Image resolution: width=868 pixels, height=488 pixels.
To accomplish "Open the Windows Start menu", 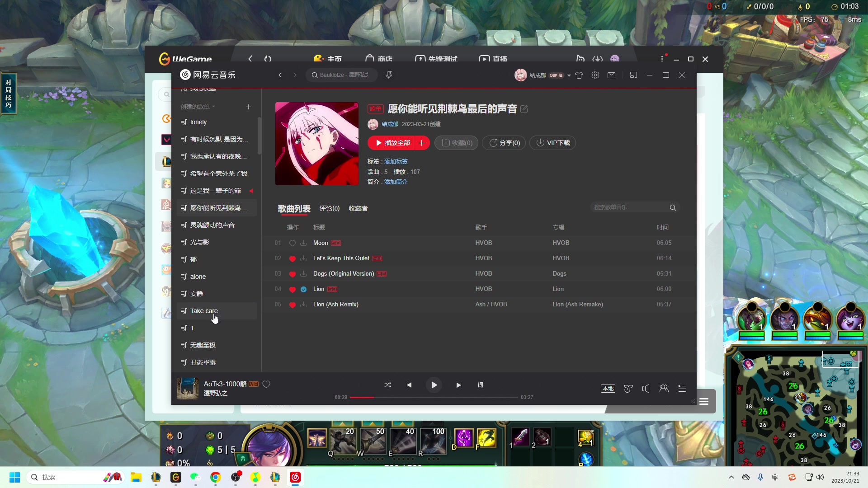I will pos(15,477).
